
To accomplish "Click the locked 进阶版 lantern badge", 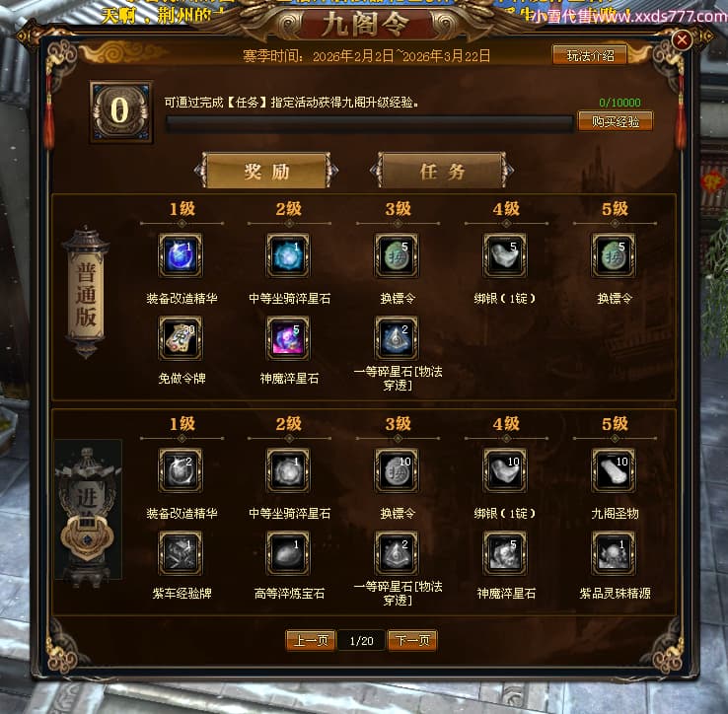I will (88, 511).
